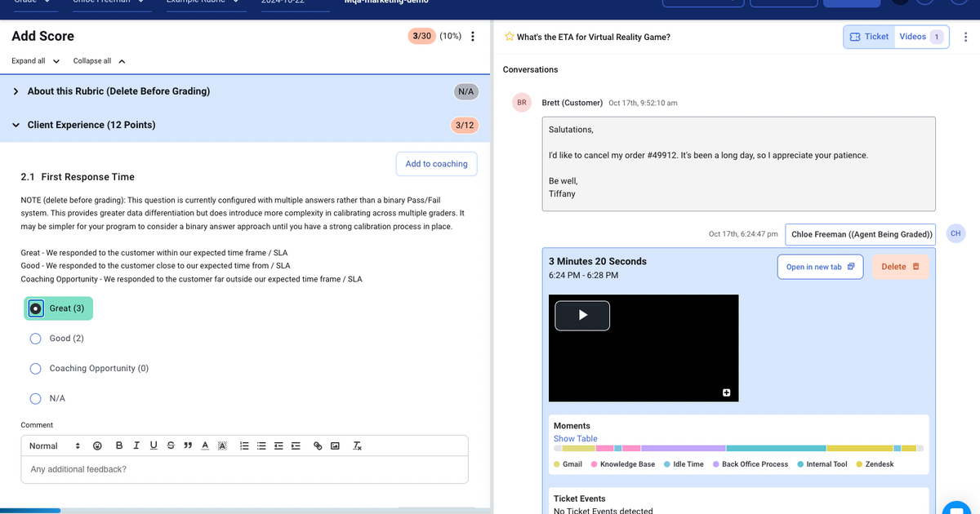Clear text formatting in comment editor

click(x=358, y=445)
